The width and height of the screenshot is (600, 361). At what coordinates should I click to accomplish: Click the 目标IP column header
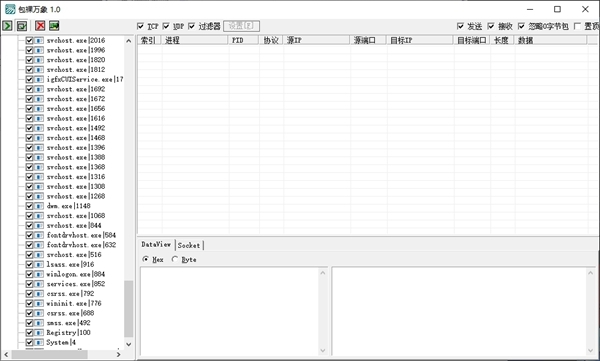tap(421, 40)
